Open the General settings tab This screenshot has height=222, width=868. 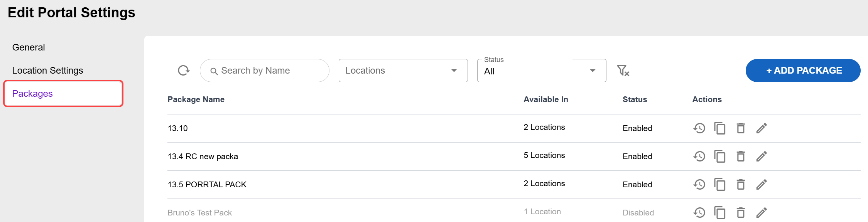(x=29, y=47)
